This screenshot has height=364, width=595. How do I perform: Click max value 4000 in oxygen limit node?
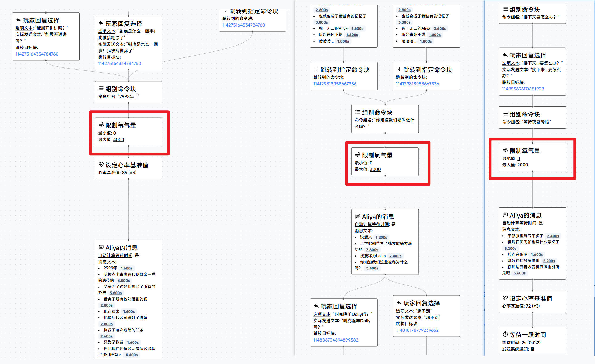click(x=119, y=139)
